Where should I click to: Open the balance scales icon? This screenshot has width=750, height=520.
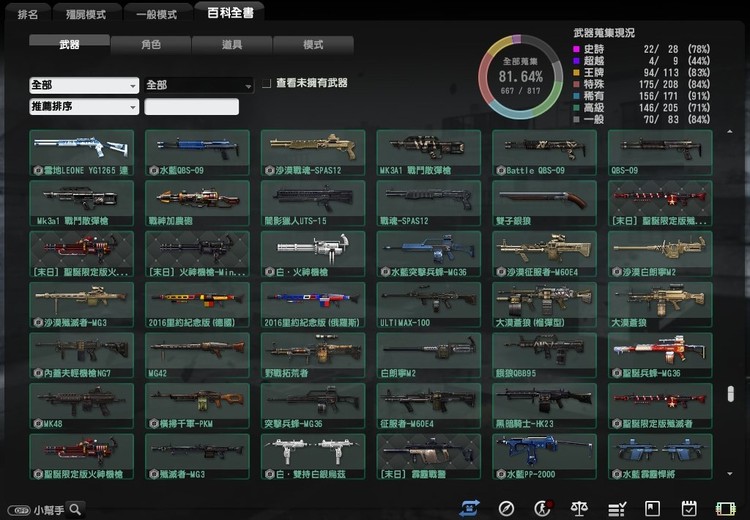[x=579, y=509]
